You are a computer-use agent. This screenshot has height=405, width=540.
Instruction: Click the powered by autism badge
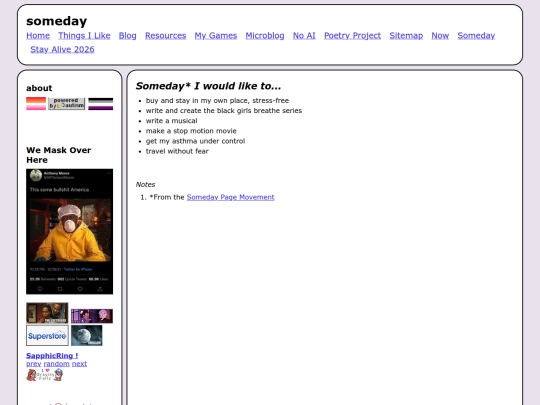pos(66,104)
